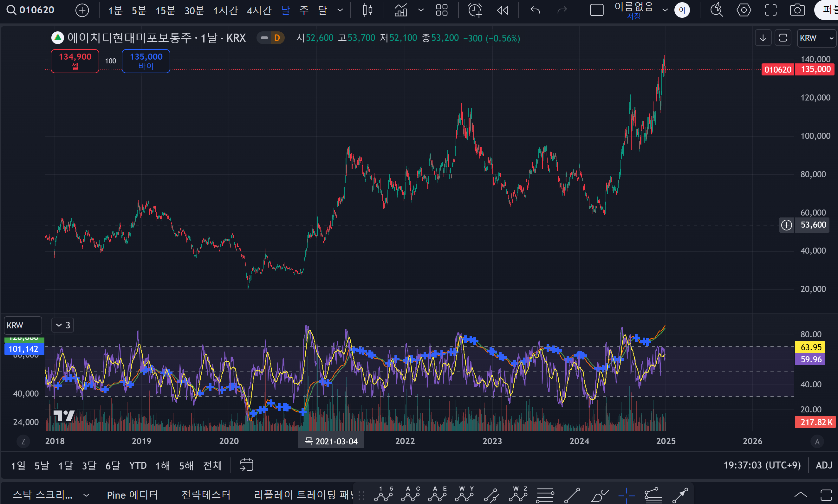Take a chart snapshot with camera icon
Image resolution: width=838 pixels, height=504 pixels.
(x=797, y=10)
